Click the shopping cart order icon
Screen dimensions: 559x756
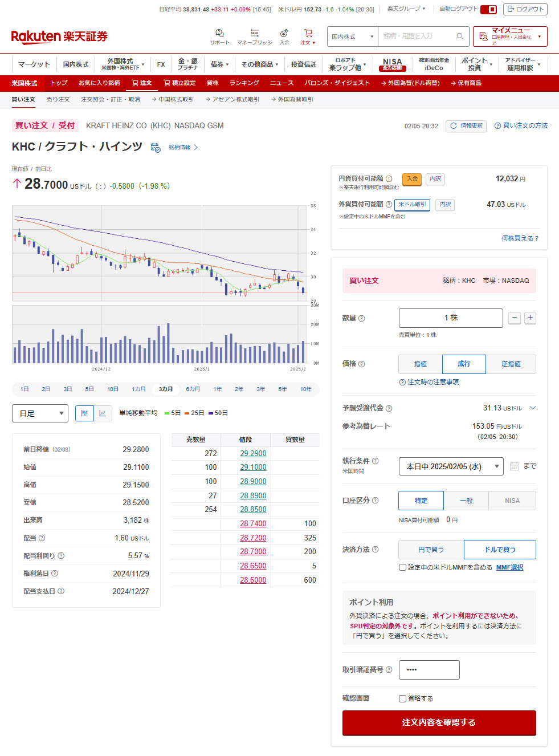pyautogui.click(x=308, y=33)
